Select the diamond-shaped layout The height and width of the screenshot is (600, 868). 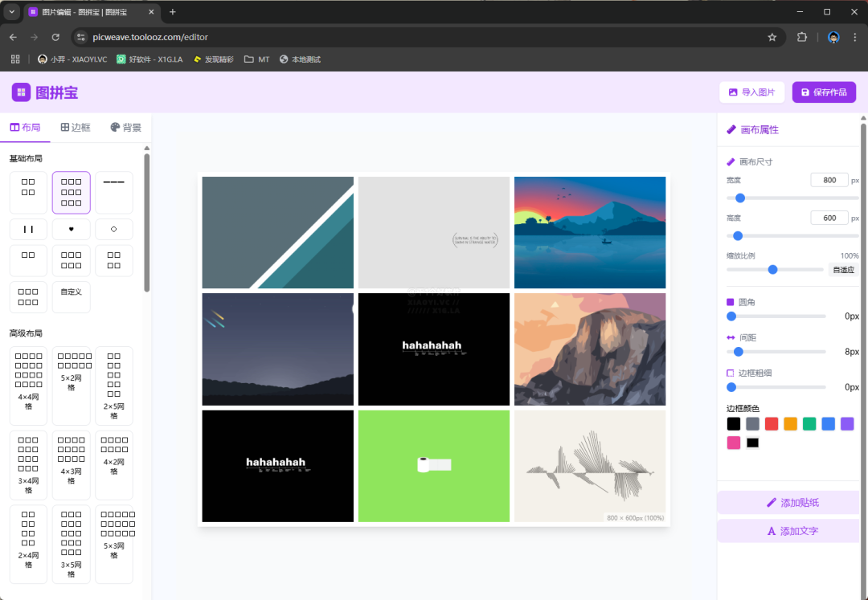(114, 229)
